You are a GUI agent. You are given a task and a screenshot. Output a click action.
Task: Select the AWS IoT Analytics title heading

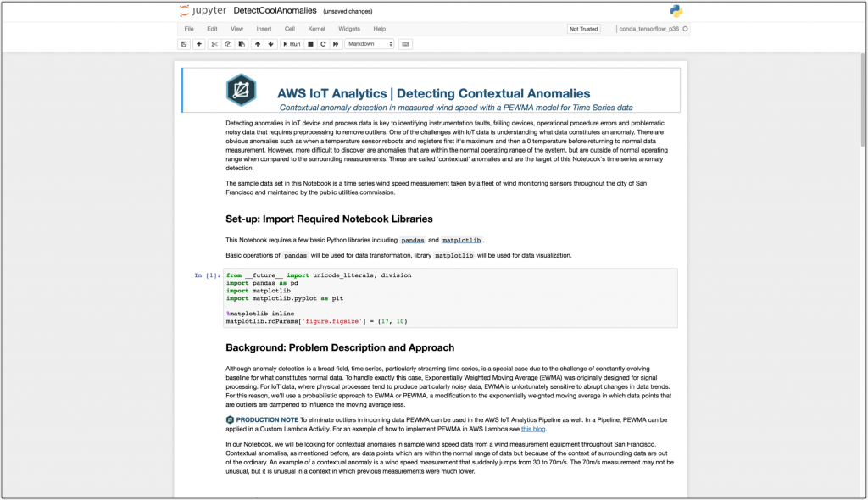point(433,93)
